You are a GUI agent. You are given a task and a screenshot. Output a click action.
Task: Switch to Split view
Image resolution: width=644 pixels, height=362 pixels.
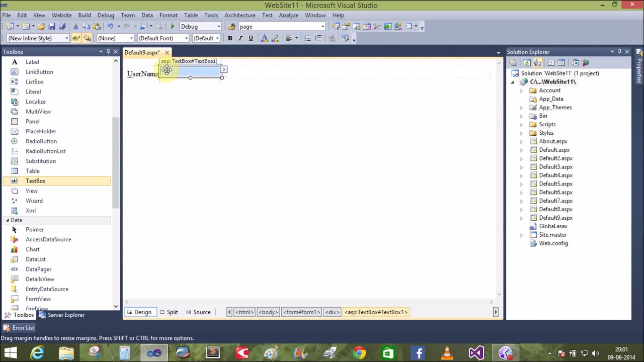pyautogui.click(x=169, y=312)
